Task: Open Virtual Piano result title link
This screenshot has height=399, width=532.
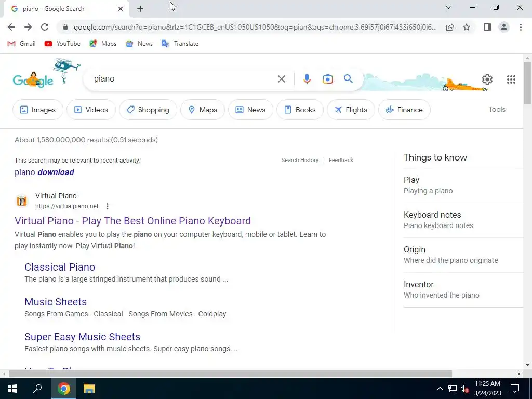Action: (x=132, y=221)
